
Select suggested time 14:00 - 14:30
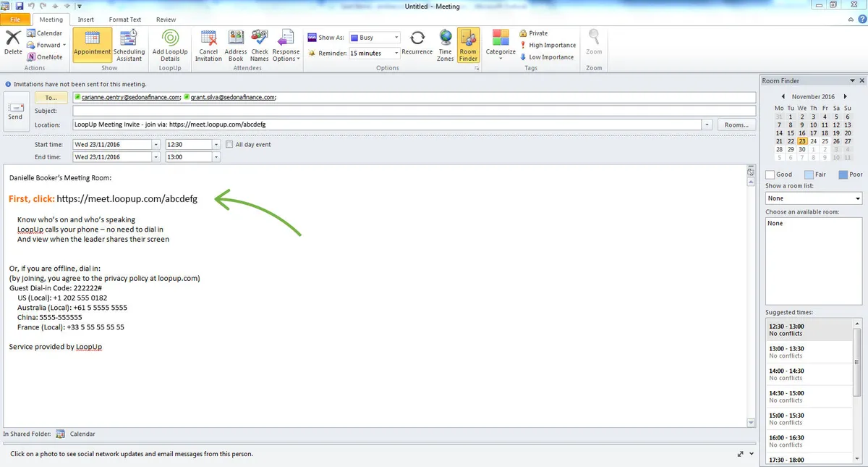point(809,374)
